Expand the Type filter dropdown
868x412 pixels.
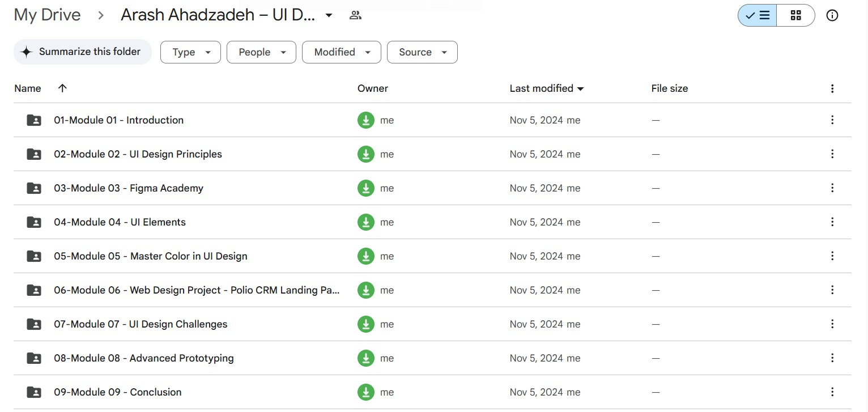tap(190, 52)
